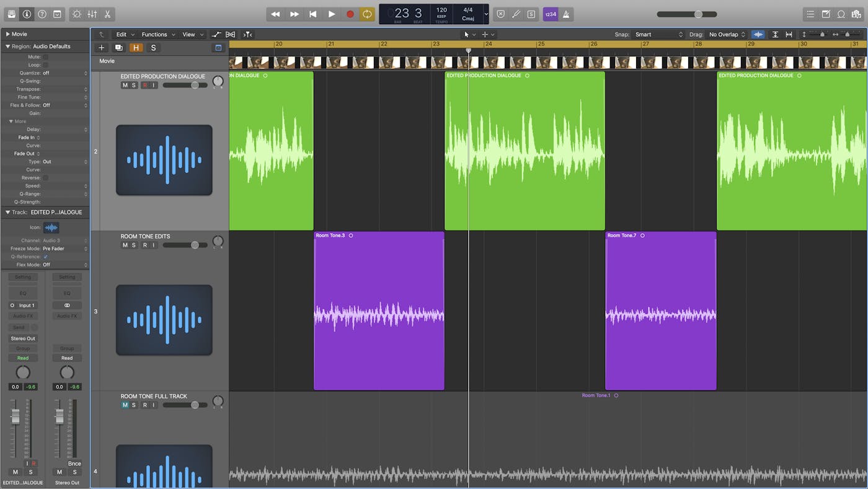Open the Quick Help question mark icon
Viewport: 868px width, 489px height.
click(x=42, y=14)
